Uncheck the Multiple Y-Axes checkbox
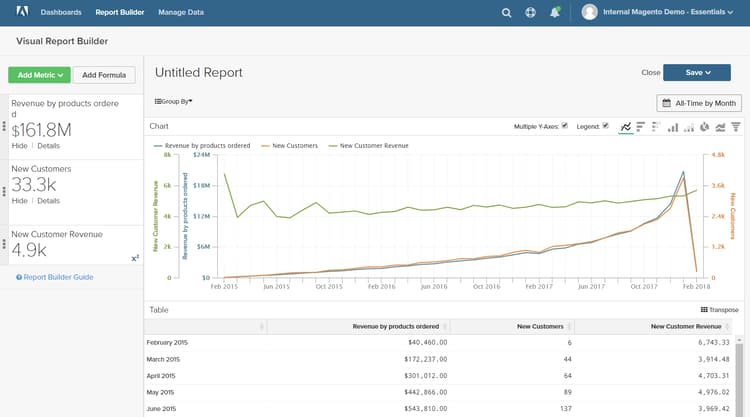The height and width of the screenshot is (417, 750). [565, 126]
